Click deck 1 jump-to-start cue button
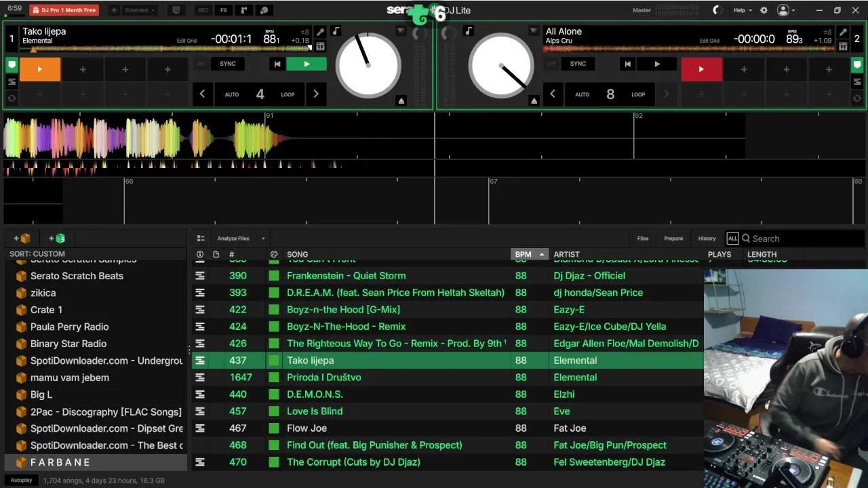 277,64
